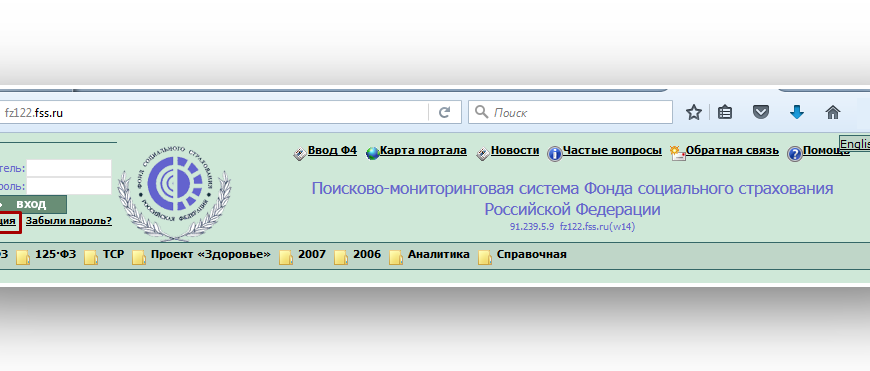The width and height of the screenshot is (870, 371).
Task: Click the info icon beside Частые вопросы
Action: 554,154
